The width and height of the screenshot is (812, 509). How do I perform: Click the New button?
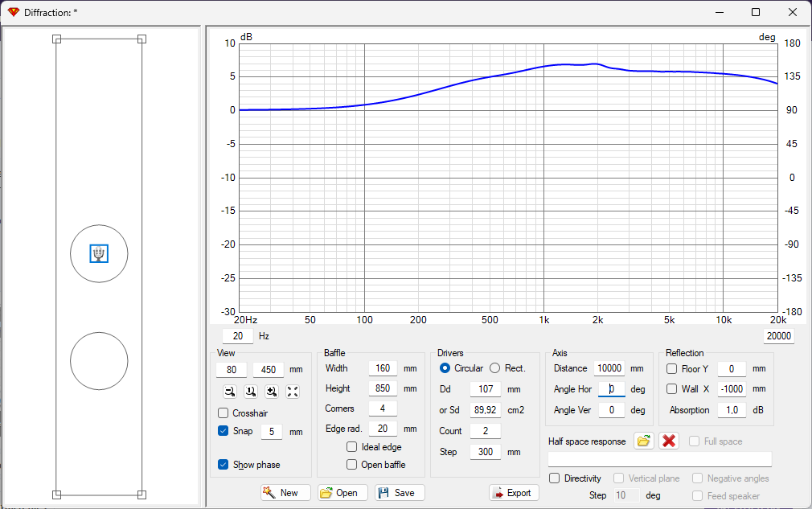tap(285, 492)
